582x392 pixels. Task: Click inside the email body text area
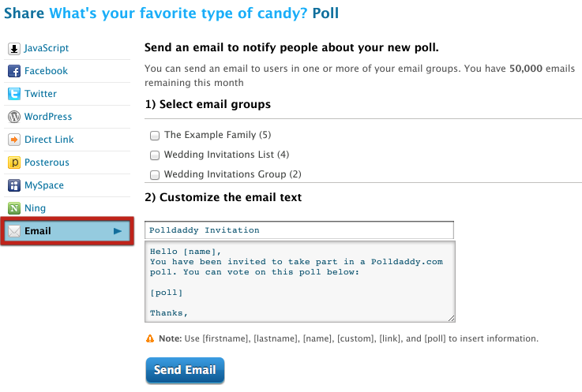pos(299,282)
